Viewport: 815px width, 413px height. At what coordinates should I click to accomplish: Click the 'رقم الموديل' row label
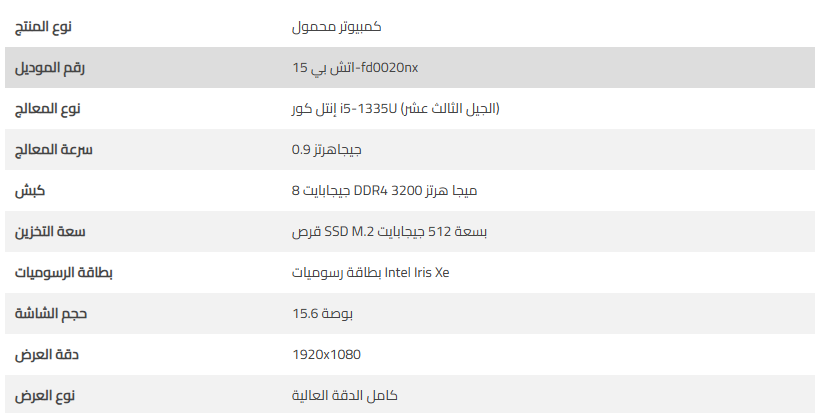50,67
